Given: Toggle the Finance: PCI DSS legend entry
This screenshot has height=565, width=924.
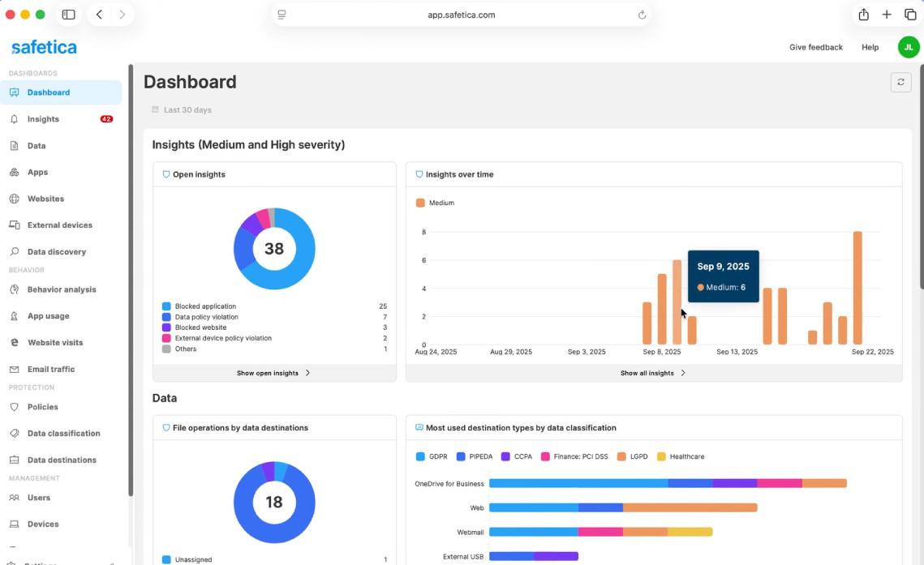Looking at the screenshot, I should [574, 456].
